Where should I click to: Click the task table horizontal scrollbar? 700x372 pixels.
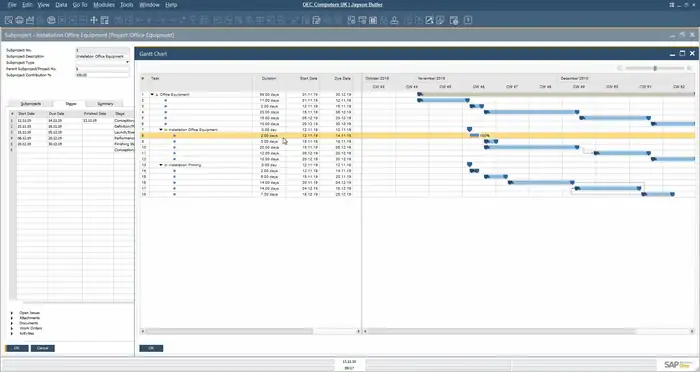point(229,331)
